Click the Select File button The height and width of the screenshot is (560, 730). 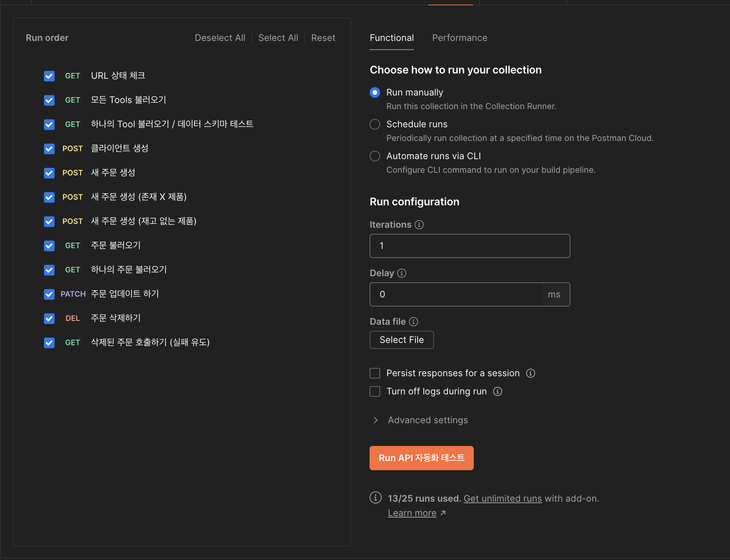[x=401, y=340]
